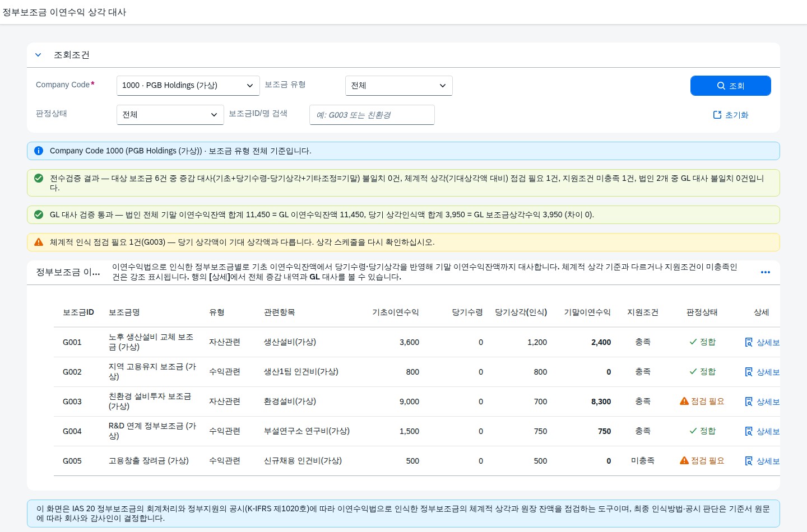Click the 판정상태 column header
Image resolution: width=807 pixels, height=532 pixels.
coord(702,312)
